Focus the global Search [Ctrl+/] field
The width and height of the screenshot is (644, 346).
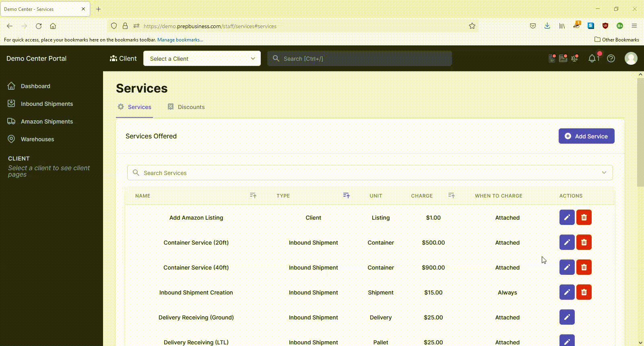click(x=359, y=58)
